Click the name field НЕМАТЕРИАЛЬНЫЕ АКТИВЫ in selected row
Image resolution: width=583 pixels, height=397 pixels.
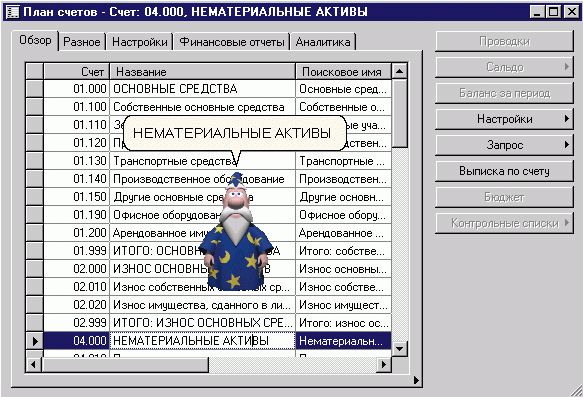(x=203, y=341)
